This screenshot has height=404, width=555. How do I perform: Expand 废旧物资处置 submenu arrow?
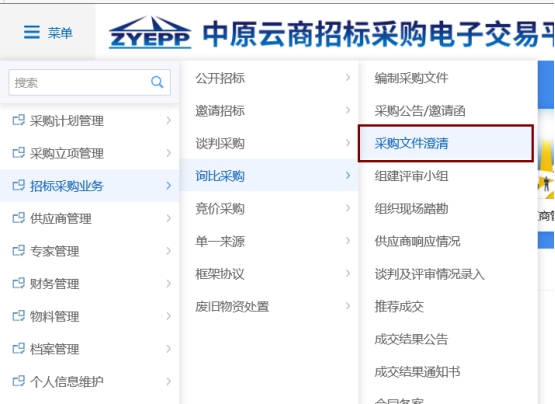tap(348, 306)
